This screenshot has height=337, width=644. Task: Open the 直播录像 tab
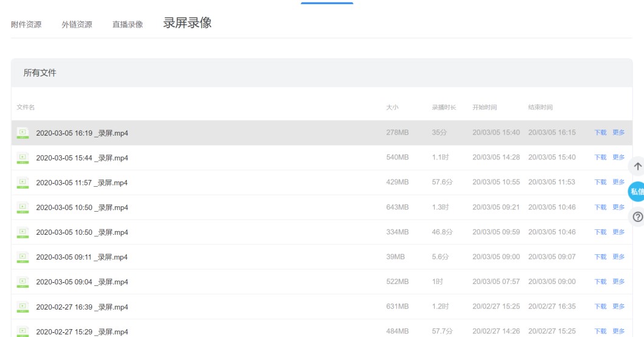(x=127, y=25)
